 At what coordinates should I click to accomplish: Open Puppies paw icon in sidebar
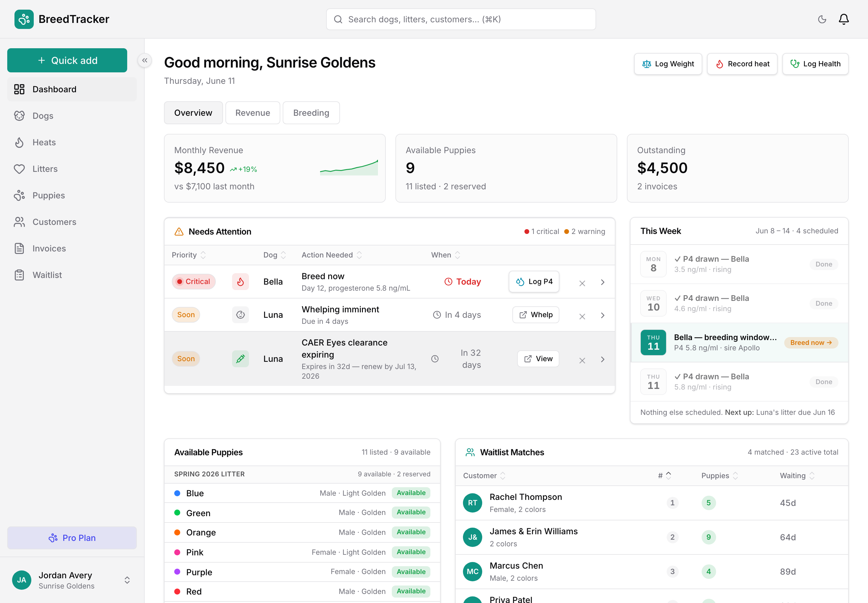tap(19, 195)
